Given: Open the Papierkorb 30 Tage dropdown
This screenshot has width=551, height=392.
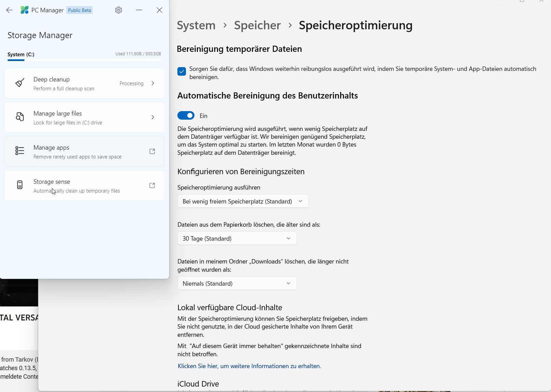Looking at the screenshot, I should point(237,238).
